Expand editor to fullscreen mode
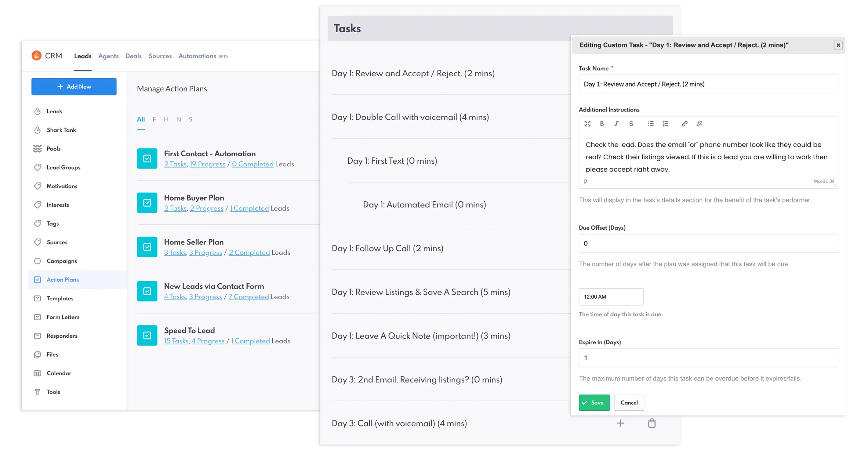868x450 pixels. click(587, 124)
